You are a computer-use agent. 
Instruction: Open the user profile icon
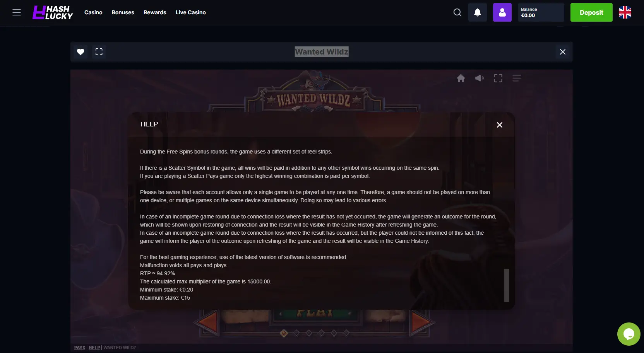[x=502, y=12]
